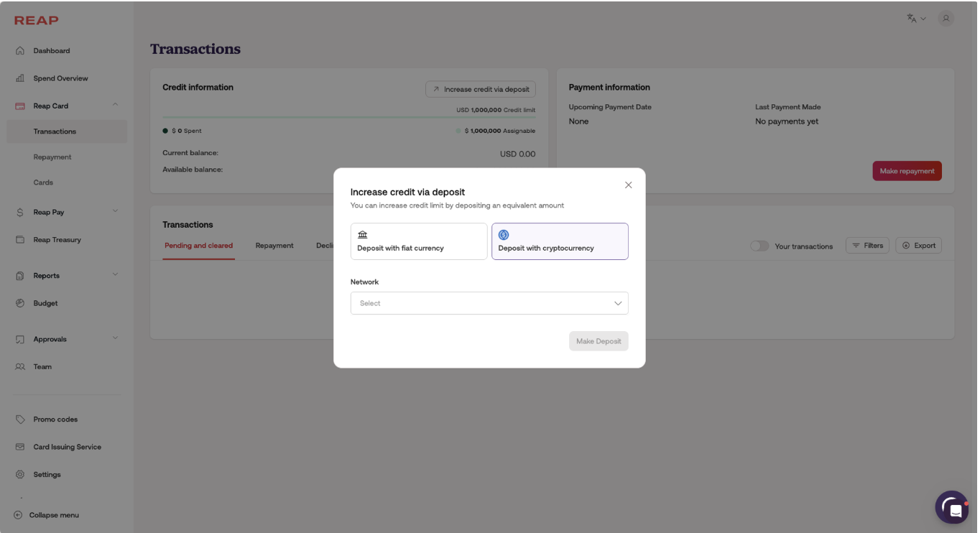Open Cards in the sidebar

(43, 182)
